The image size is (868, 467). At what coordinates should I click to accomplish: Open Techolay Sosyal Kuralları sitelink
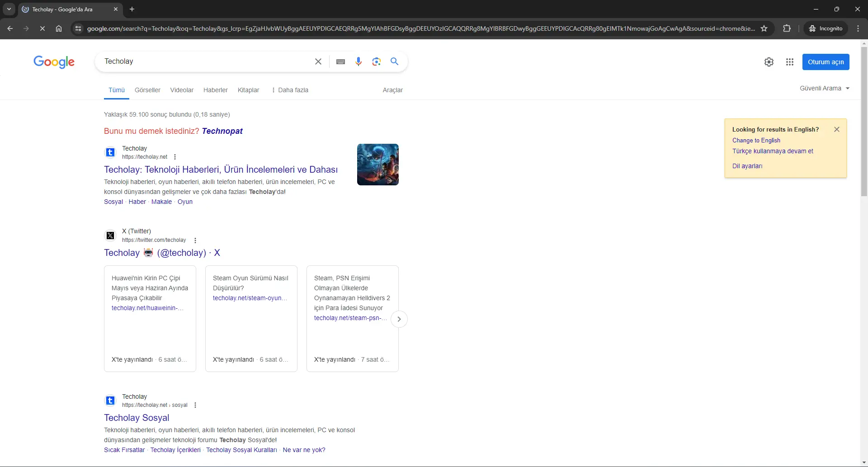[x=241, y=450]
